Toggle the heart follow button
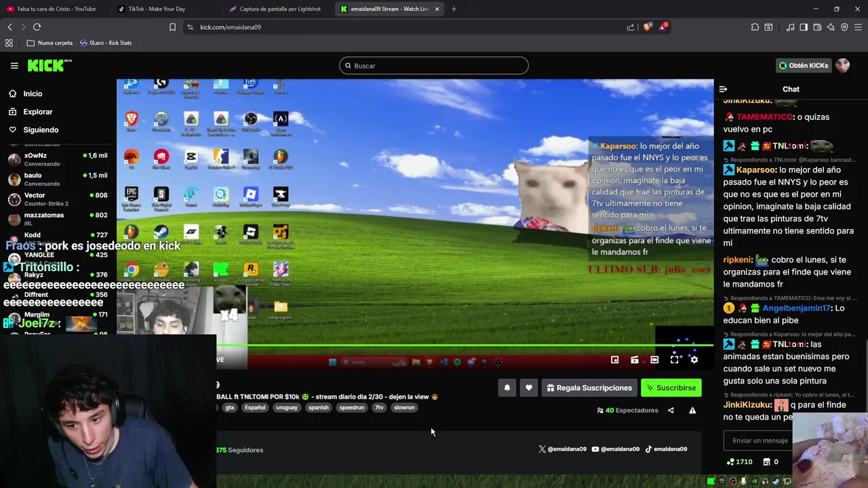This screenshot has width=868, height=488. point(529,388)
